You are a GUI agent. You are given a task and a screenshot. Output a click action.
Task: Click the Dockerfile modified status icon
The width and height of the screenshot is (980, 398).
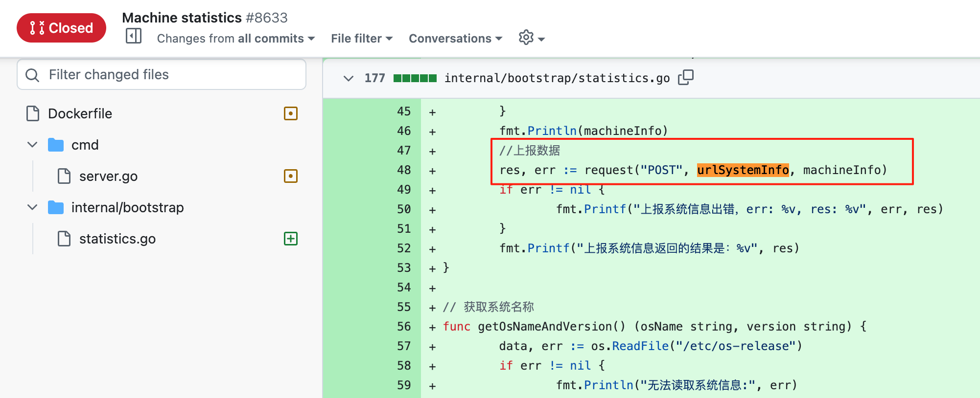click(x=291, y=113)
